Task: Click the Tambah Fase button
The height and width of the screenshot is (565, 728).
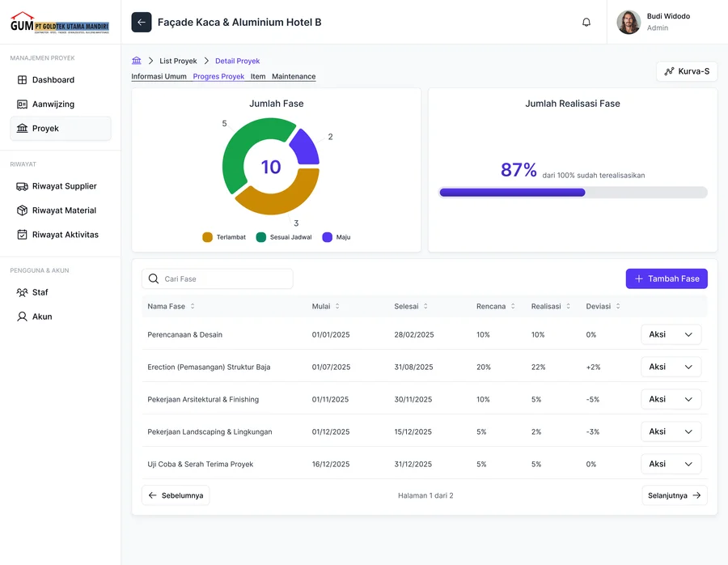Action: point(667,278)
